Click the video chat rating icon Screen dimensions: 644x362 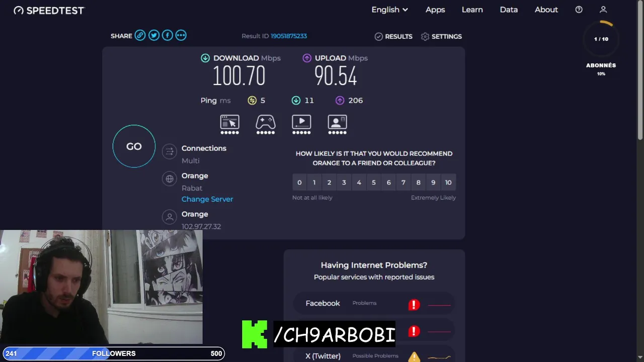(337, 125)
